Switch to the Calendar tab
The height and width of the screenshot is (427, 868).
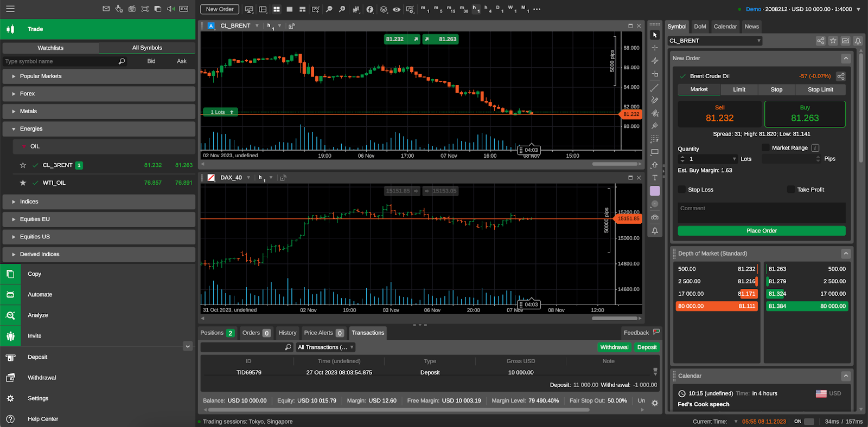[725, 27]
